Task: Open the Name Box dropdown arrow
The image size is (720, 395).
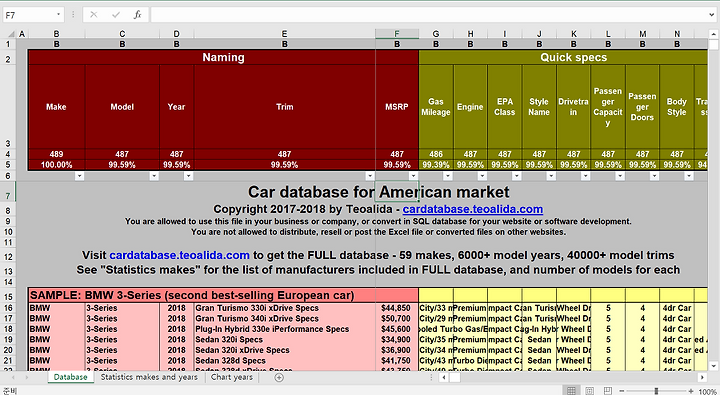Action: (x=58, y=15)
